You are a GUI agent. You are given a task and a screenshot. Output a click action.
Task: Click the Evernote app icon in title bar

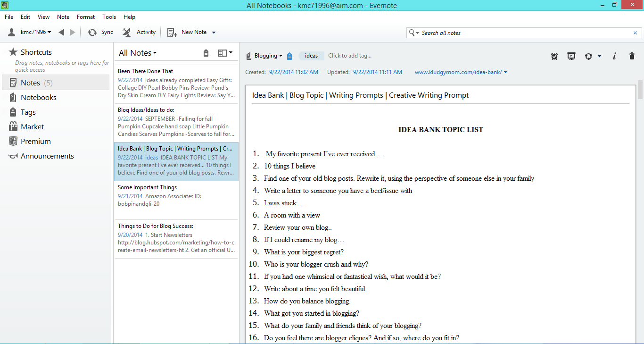[x=5, y=5]
